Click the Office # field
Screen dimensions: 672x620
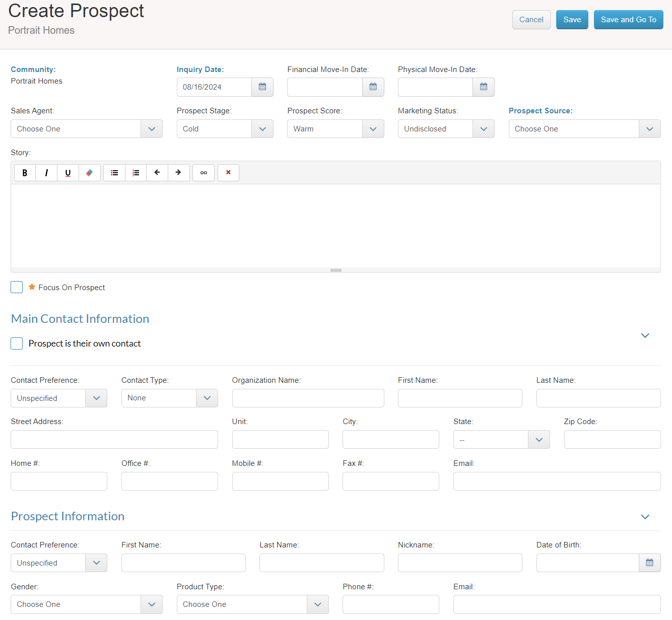click(x=170, y=481)
